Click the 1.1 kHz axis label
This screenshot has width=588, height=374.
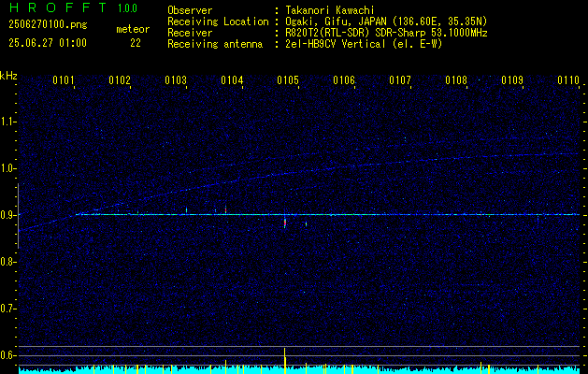[7, 122]
